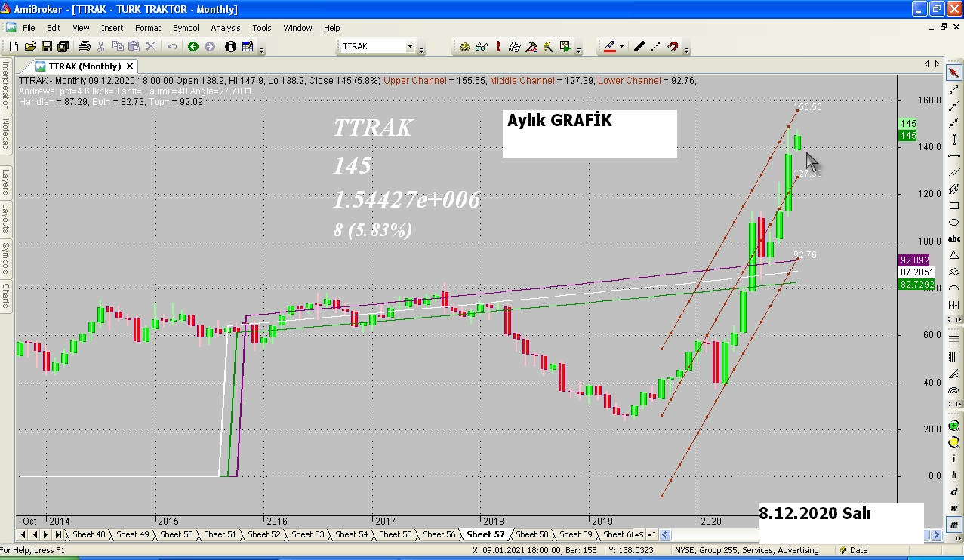Image resolution: width=964 pixels, height=560 pixels.
Task: Open the line color dropdown arrow
Action: point(621,46)
